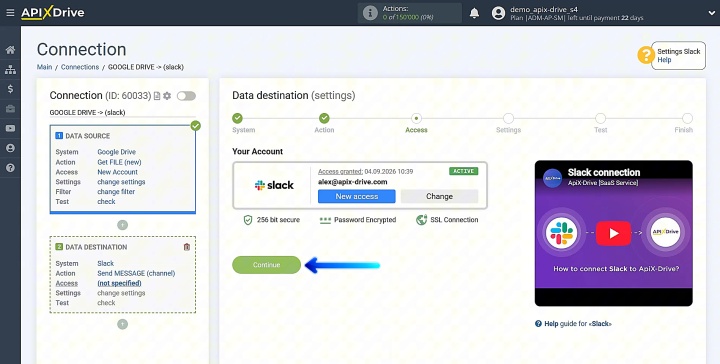Click the SSL Connection globe icon

(x=422, y=220)
